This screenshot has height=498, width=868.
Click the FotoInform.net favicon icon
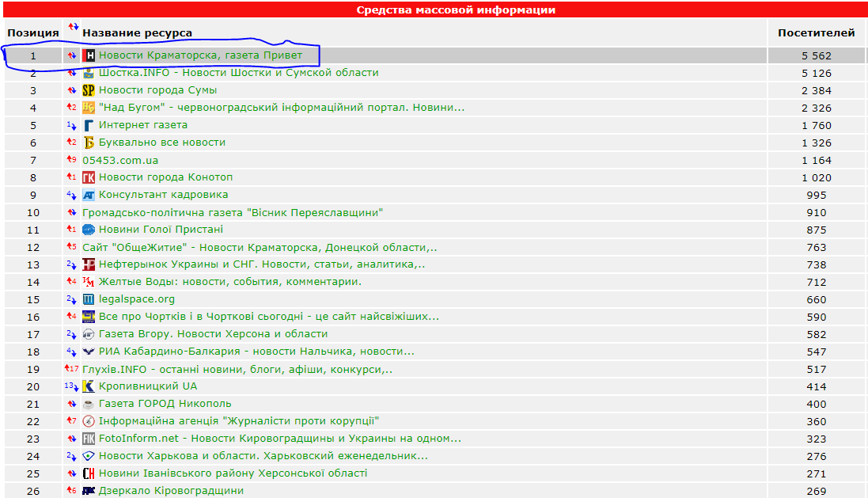pyautogui.click(x=89, y=439)
